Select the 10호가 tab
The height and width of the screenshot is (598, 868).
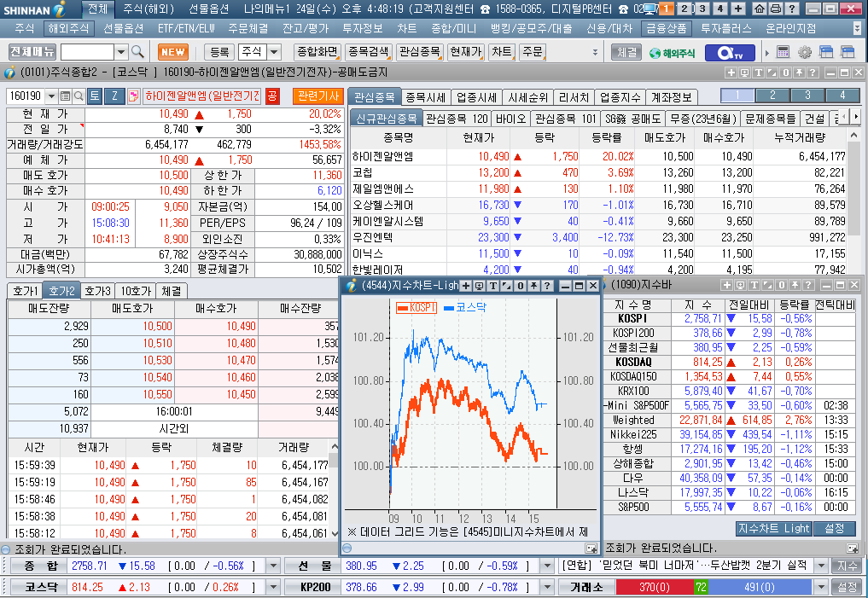tap(136, 291)
